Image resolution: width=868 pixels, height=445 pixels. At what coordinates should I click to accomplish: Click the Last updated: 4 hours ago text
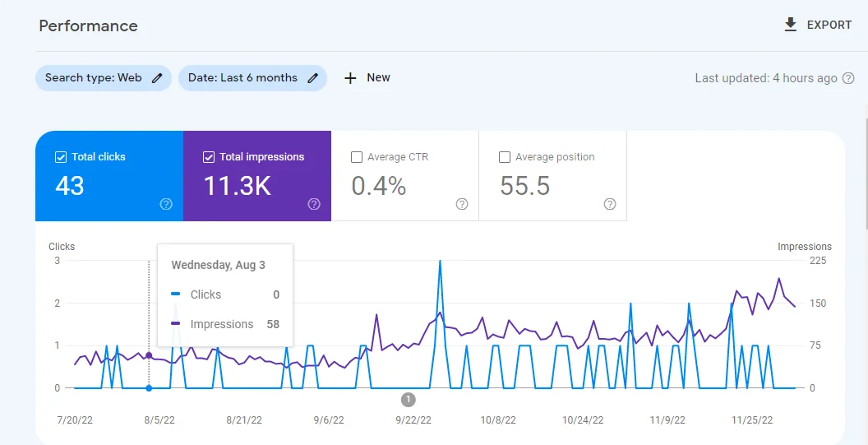pyautogui.click(x=766, y=78)
